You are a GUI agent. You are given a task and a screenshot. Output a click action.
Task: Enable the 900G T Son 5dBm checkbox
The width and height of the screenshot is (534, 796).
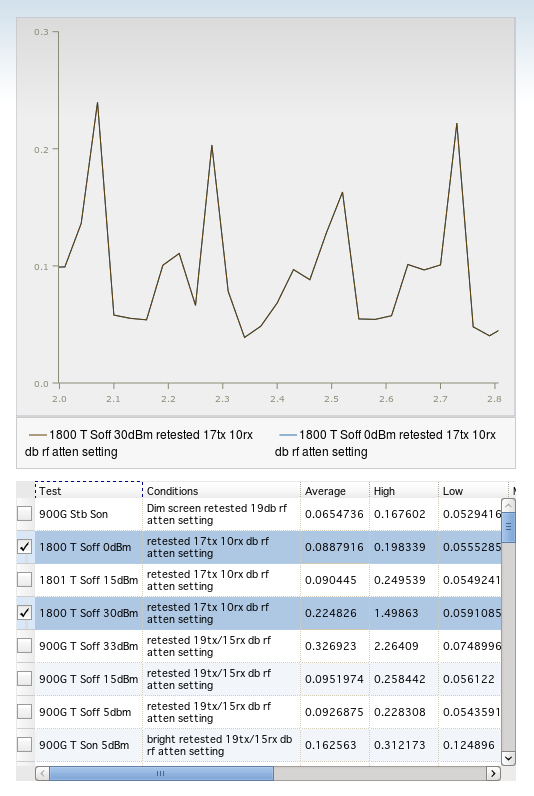click(24, 745)
